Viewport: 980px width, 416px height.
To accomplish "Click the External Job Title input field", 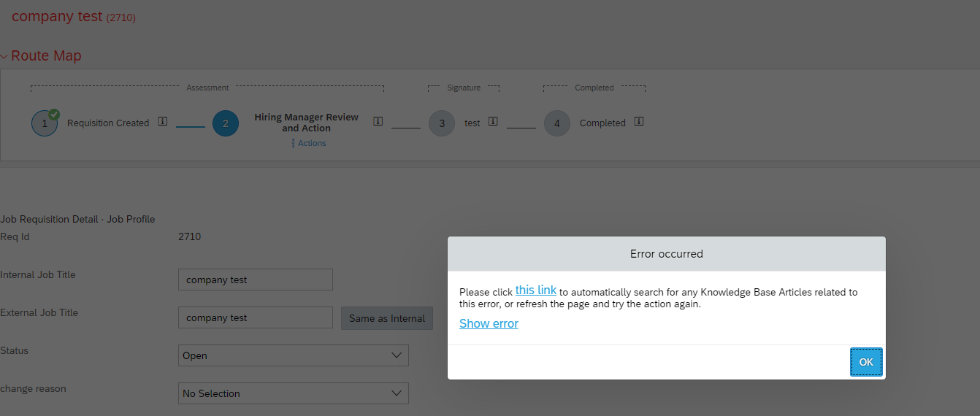I will point(256,317).
